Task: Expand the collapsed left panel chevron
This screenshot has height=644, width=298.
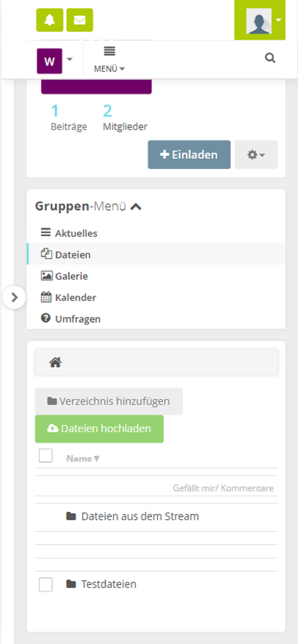Action: click(15, 297)
